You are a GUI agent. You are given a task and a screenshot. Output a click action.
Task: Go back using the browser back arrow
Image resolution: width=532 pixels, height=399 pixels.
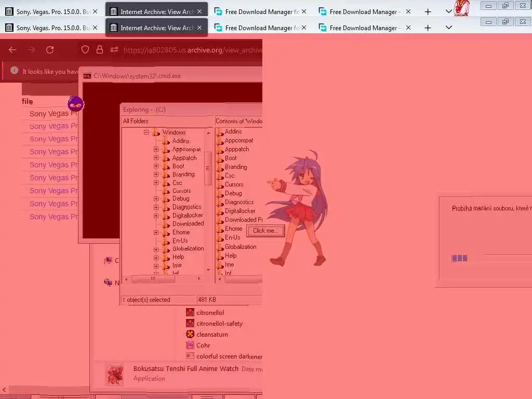[12, 50]
